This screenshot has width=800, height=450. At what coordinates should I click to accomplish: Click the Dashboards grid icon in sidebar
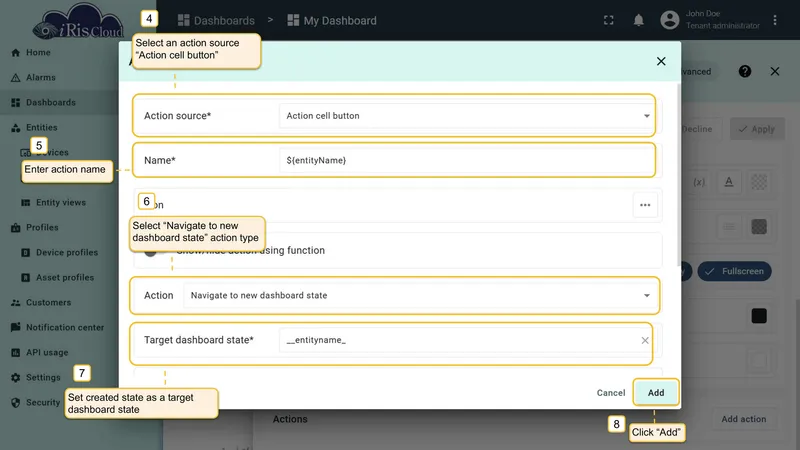15,103
